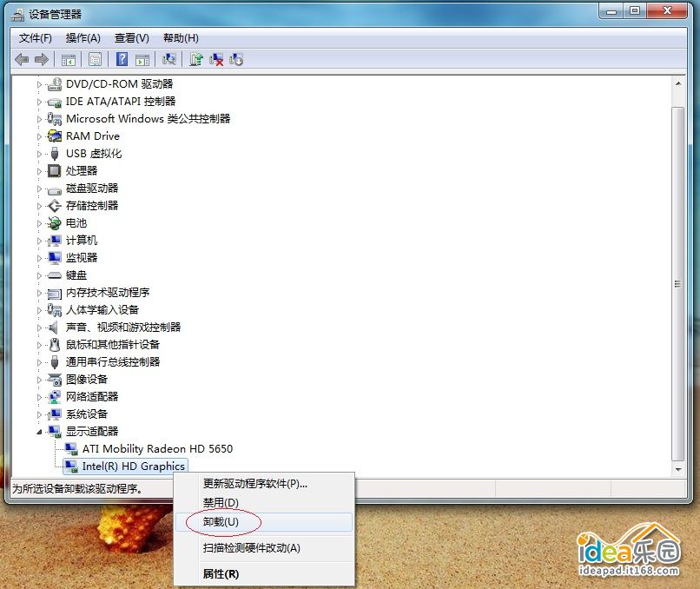Click the 处理器 chip icon
This screenshot has height=589, width=700.
tap(55, 170)
